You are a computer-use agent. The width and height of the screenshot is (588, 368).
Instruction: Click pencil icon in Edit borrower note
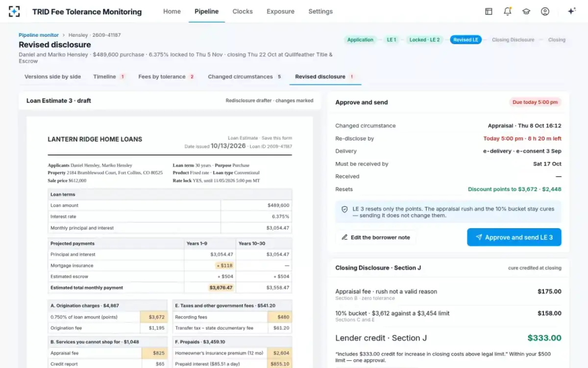(x=344, y=237)
